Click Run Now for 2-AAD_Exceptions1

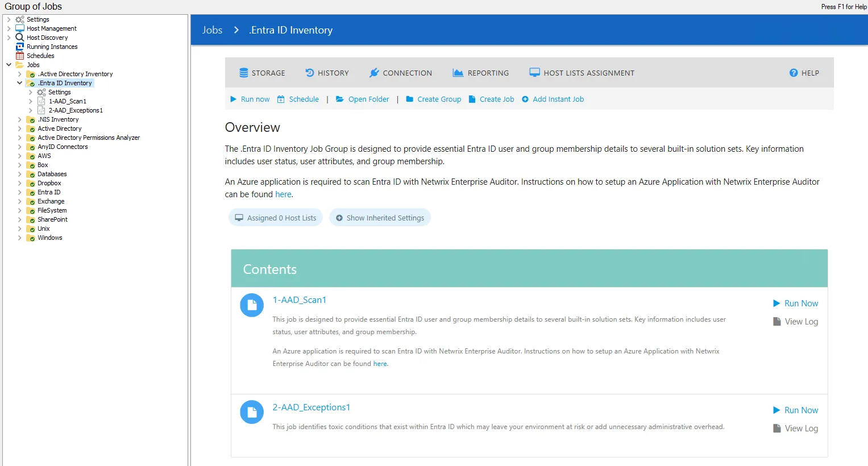pos(796,410)
